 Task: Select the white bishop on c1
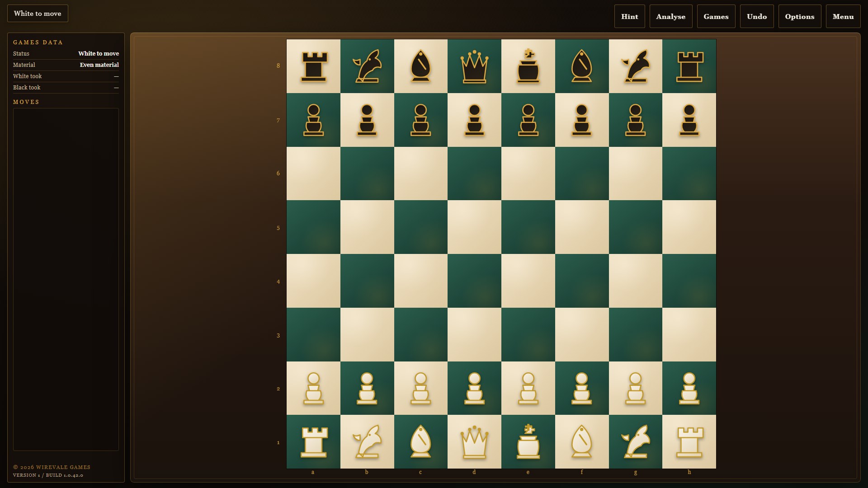[x=420, y=442]
